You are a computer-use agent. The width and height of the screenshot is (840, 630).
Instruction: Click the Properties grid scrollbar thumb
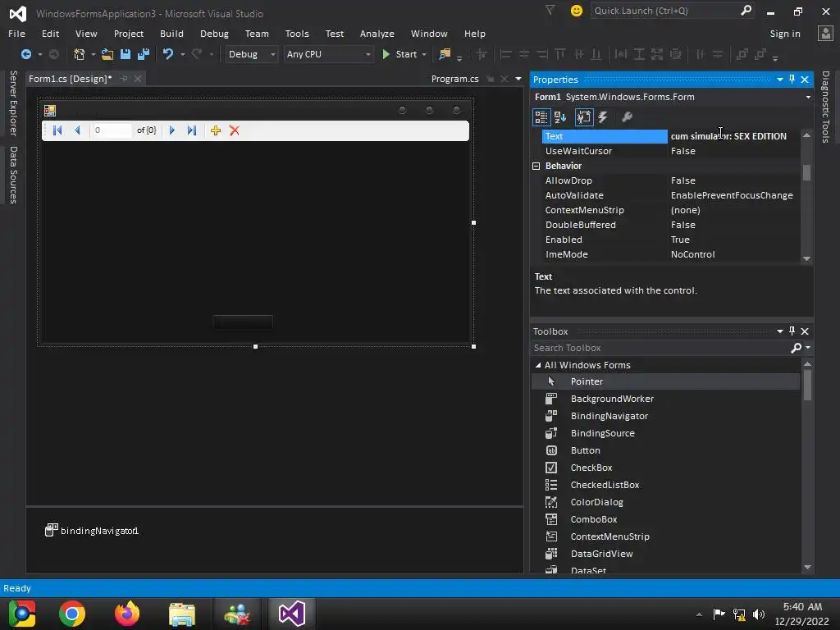807,172
